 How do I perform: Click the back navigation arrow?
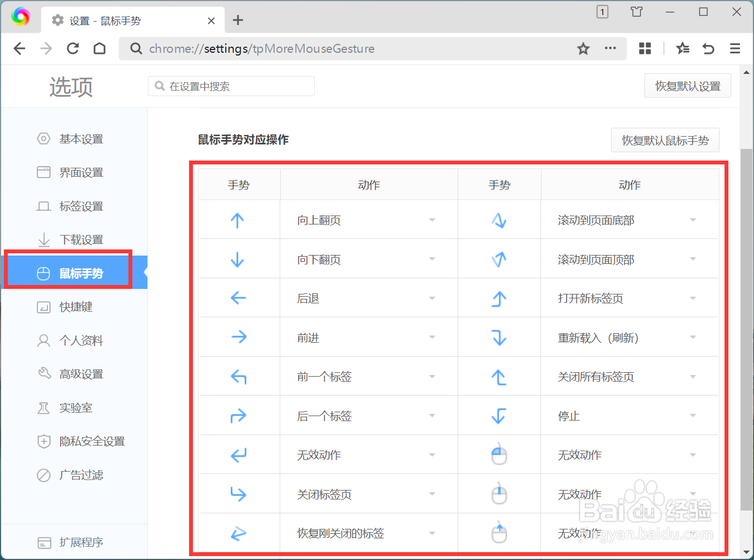coord(19,48)
